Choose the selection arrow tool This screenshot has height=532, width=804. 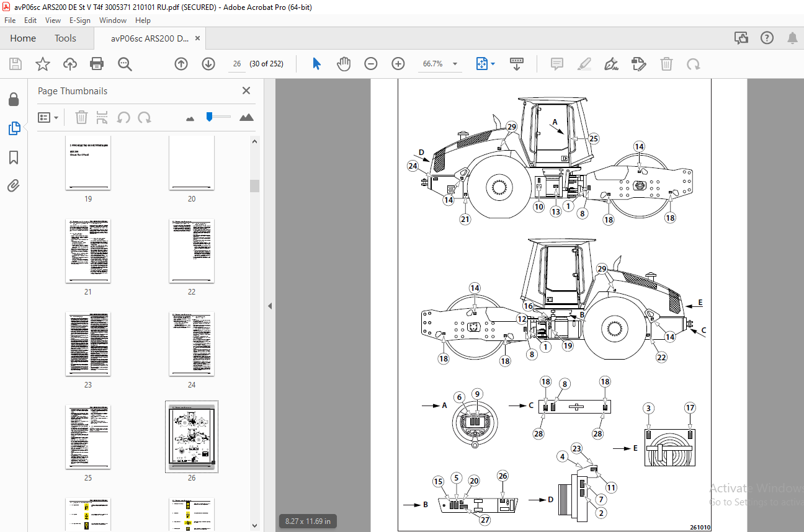pos(317,64)
